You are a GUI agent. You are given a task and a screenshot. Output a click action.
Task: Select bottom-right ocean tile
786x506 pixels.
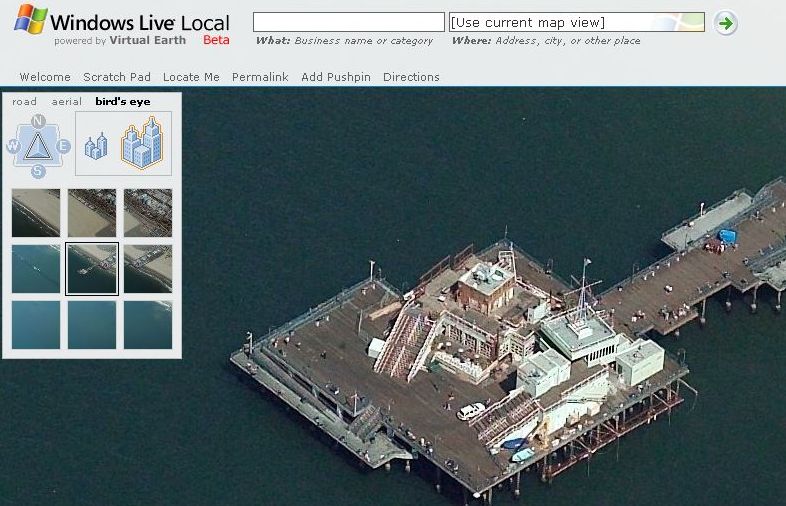[148, 325]
